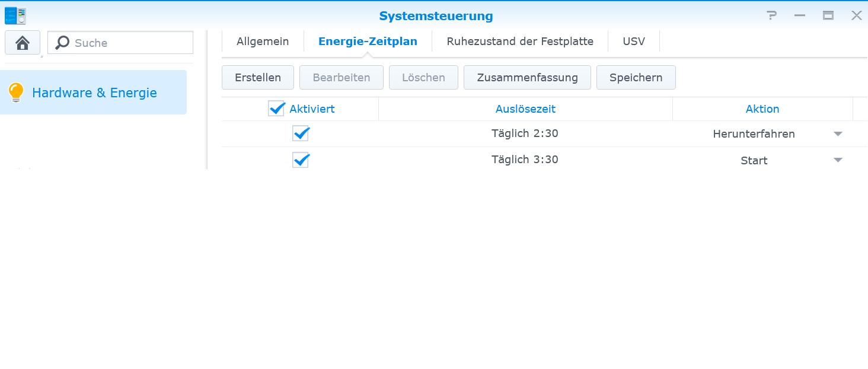Click the Erstellen button
The image size is (868, 369).
[x=257, y=77]
